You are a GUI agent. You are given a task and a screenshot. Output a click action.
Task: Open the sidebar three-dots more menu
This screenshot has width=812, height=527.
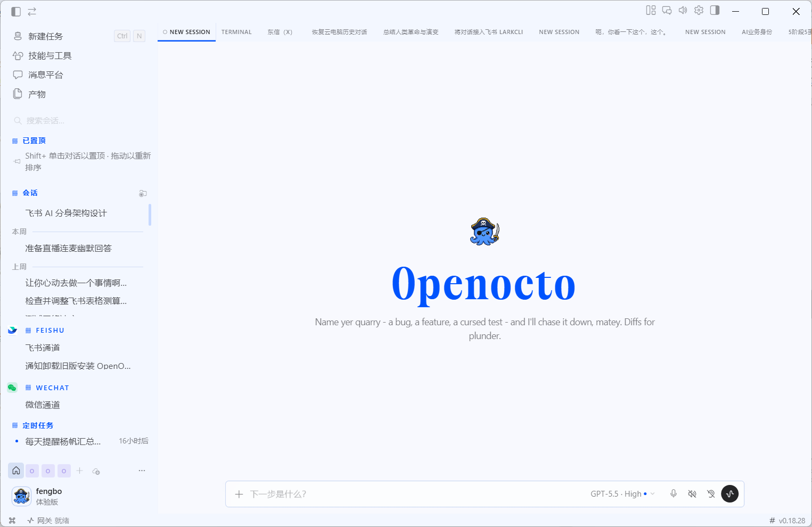[142, 471]
